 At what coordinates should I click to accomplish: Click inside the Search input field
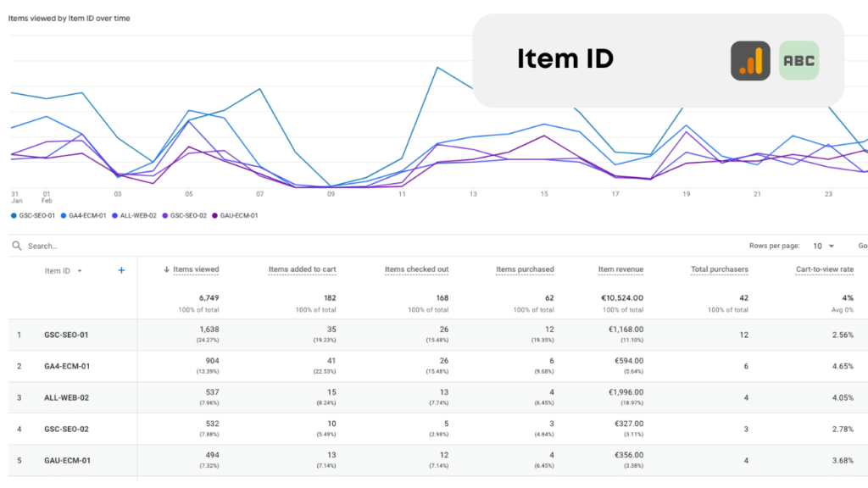tap(51, 246)
